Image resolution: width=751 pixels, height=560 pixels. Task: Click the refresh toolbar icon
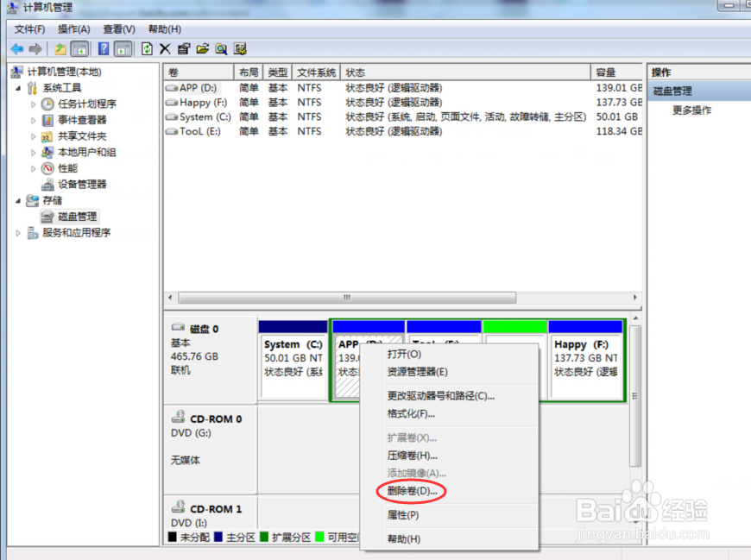(146, 48)
